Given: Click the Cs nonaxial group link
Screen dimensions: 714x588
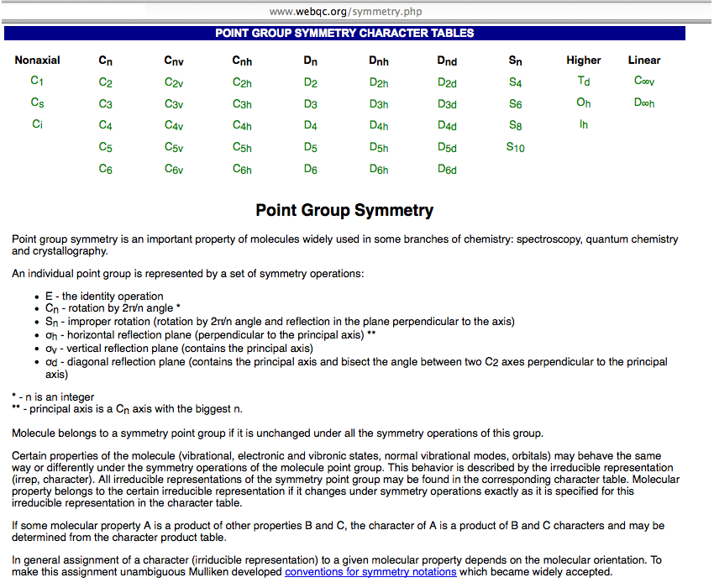Looking at the screenshot, I should click(x=37, y=103).
